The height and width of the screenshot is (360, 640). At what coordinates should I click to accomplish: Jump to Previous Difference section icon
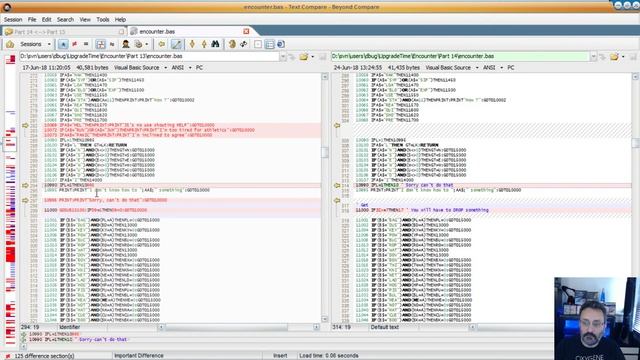point(204,44)
